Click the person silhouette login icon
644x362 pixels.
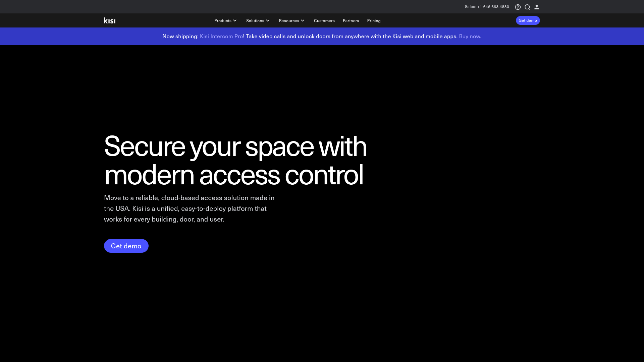click(537, 7)
